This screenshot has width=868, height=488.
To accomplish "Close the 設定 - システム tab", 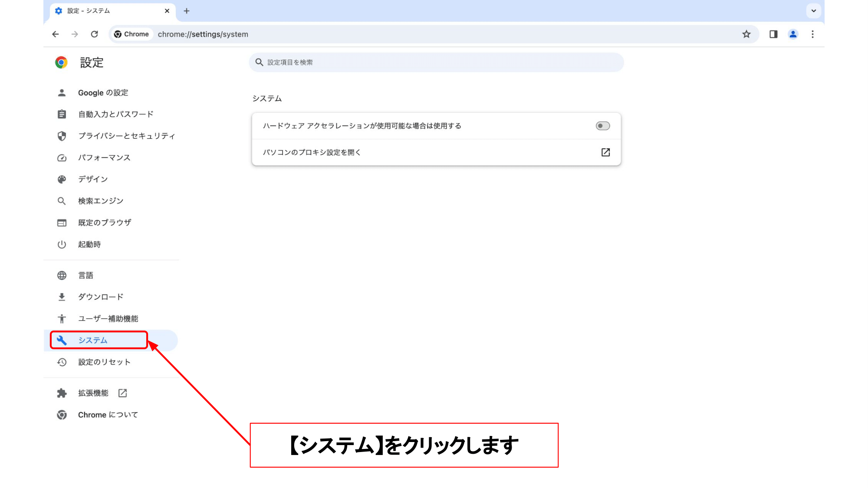I will (x=167, y=11).
